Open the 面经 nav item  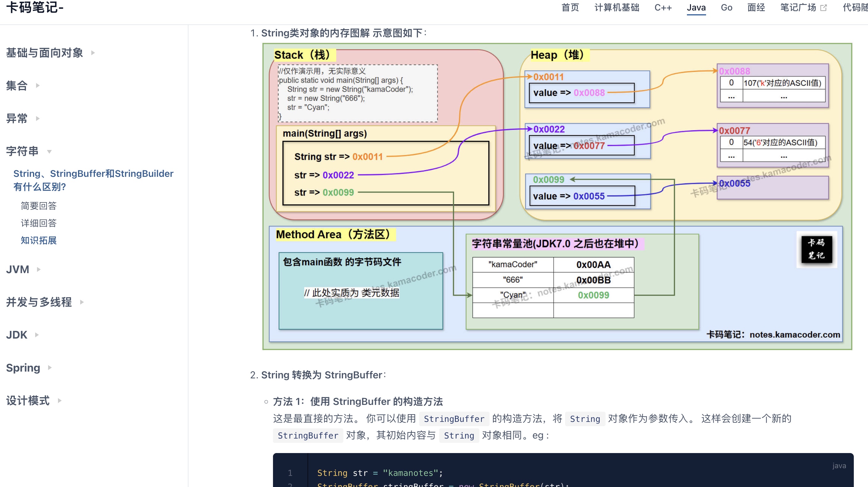pos(756,8)
